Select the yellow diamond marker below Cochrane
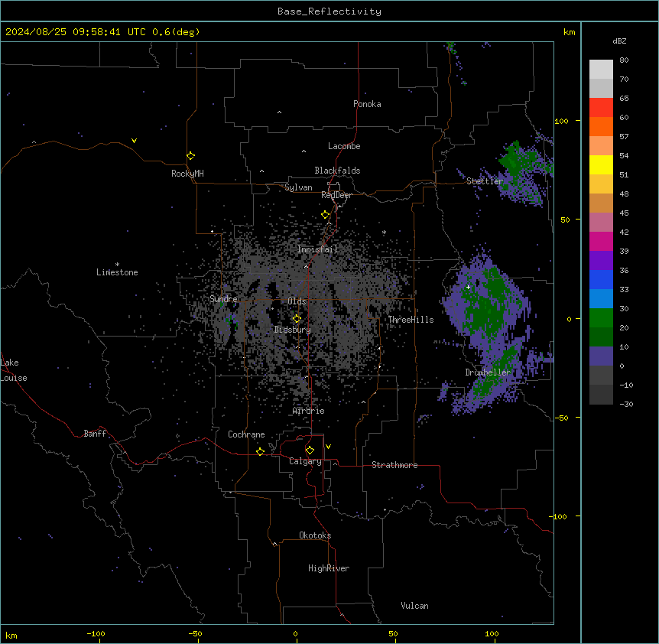 [x=260, y=451]
